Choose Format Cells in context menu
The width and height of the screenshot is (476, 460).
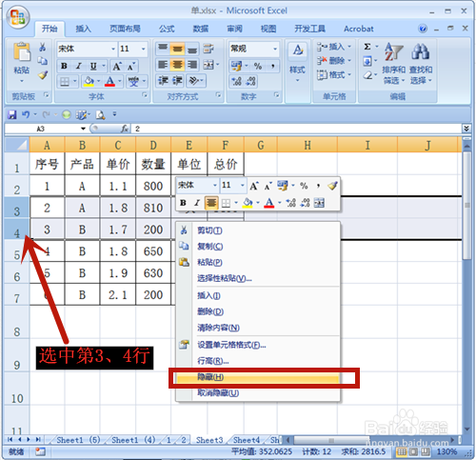pyautogui.click(x=258, y=345)
